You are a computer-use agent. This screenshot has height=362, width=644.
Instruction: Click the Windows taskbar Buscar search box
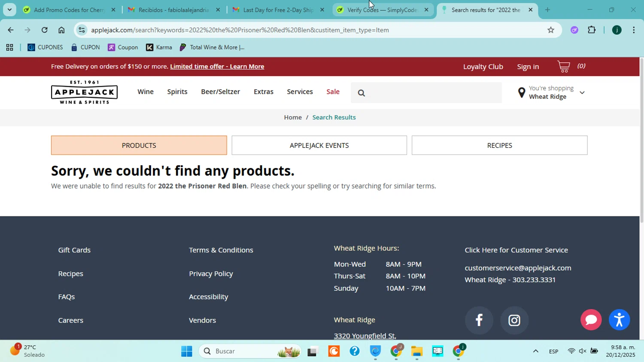249,351
